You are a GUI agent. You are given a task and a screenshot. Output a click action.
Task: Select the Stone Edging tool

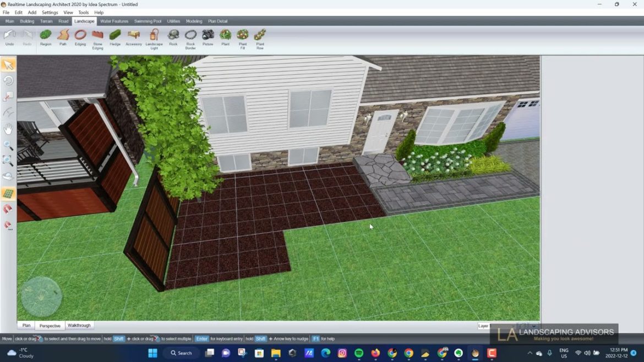(x=97, y=37)
